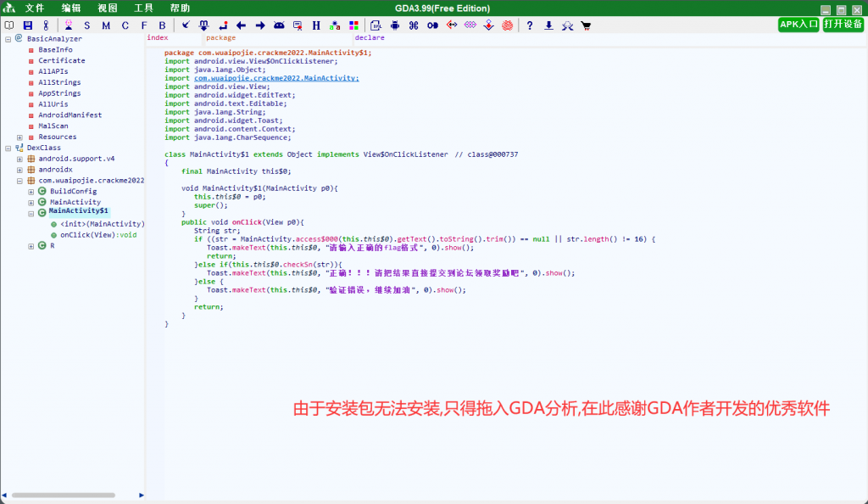Select BaseInfo in the analyzer tree
The height and width of the screenshot is (504, 868).
pos(55,50)
